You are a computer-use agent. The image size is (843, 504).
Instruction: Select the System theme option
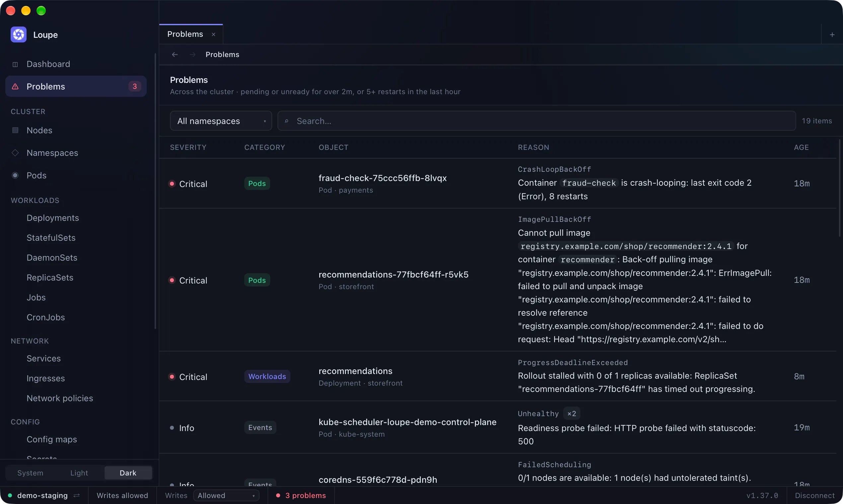pos(30,473)
